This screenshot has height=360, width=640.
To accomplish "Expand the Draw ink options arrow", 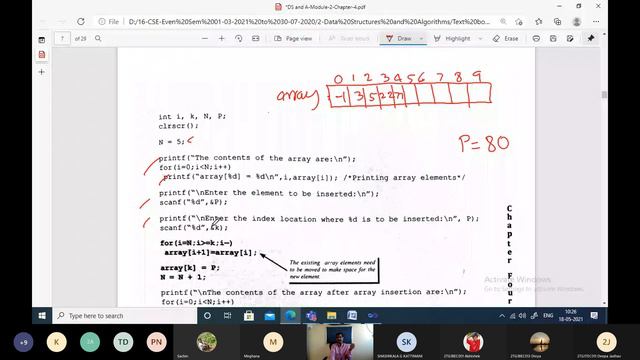I will pos(421,38).
